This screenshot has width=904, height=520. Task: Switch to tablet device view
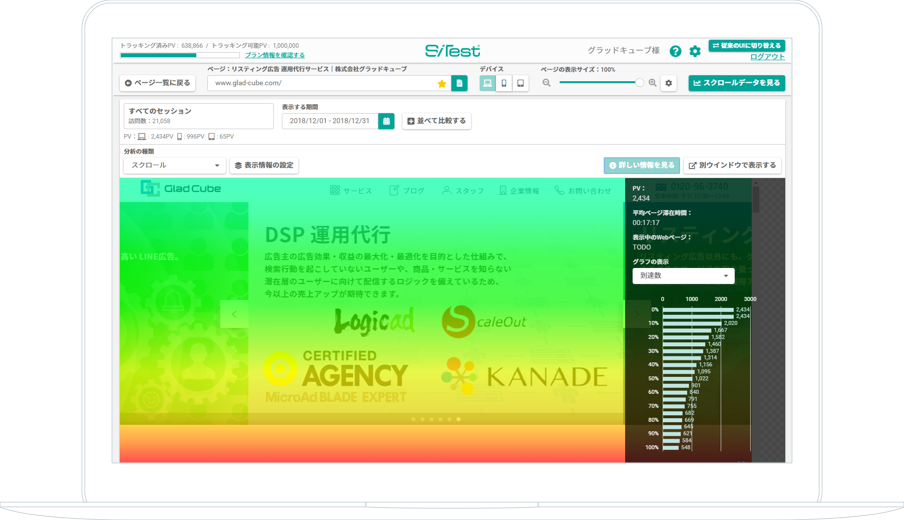tap(520, 84)
